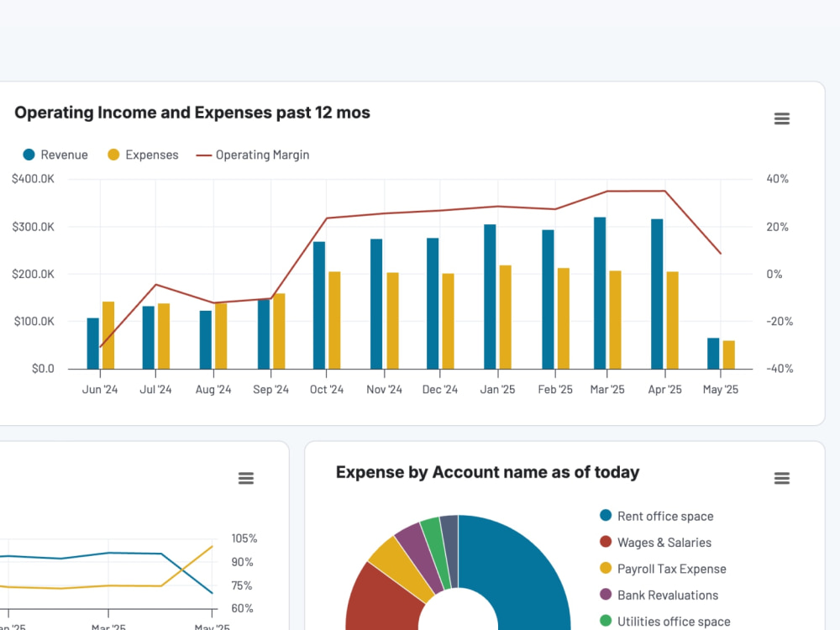Viewport: 840px width, 630px height.
Task: Click the '$400.0K' axis value
Action: (34, 179)
